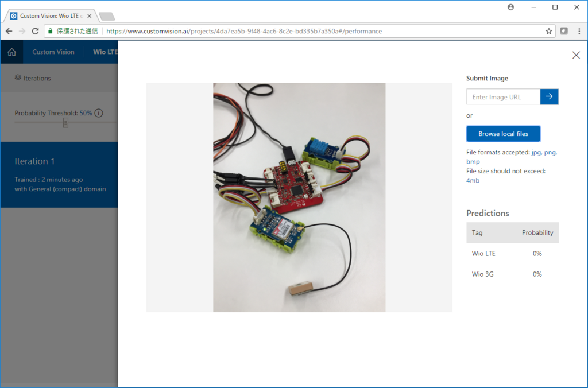The height and width of the screenshot is (388, 588).
Task: Click the Custom Vision home icon
Action: coord(11,52)
